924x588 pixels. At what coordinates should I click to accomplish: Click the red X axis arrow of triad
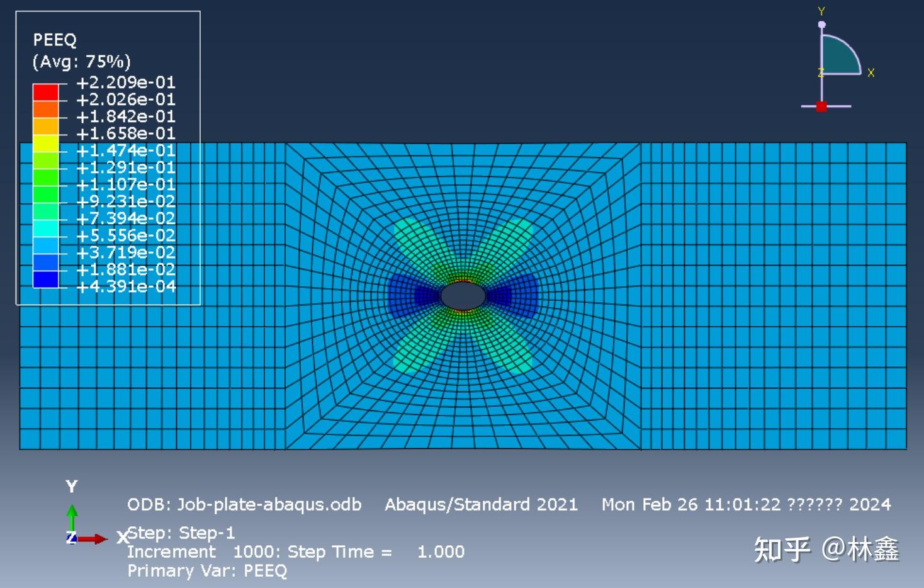(93, 539)
